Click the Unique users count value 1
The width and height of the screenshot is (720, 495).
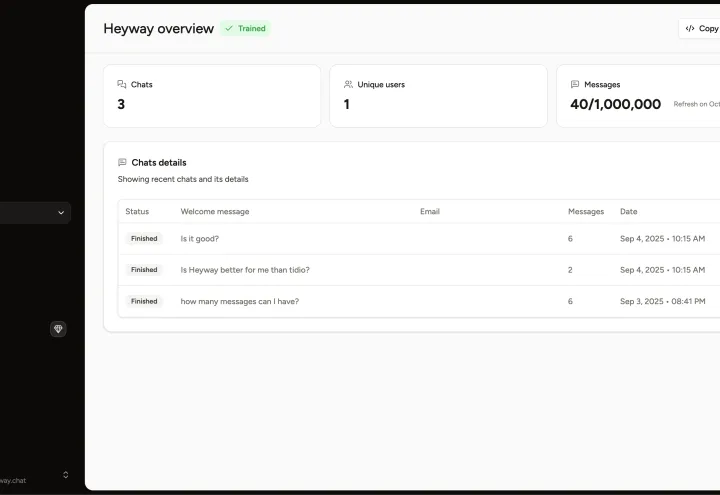347,104
